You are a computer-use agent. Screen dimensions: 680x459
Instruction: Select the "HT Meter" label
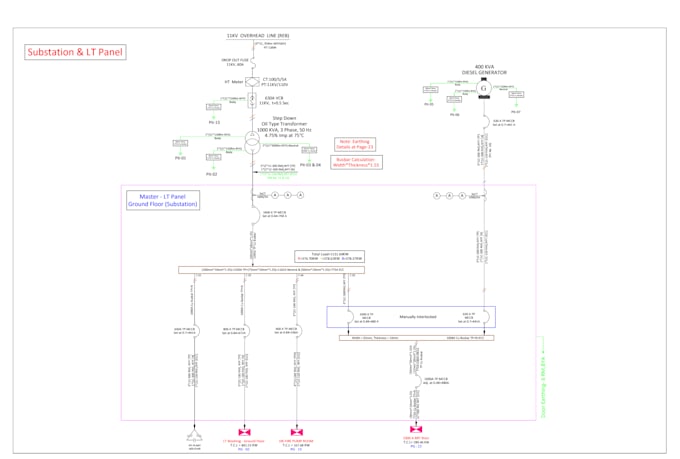pyautogui.click(x=234, y=82)
